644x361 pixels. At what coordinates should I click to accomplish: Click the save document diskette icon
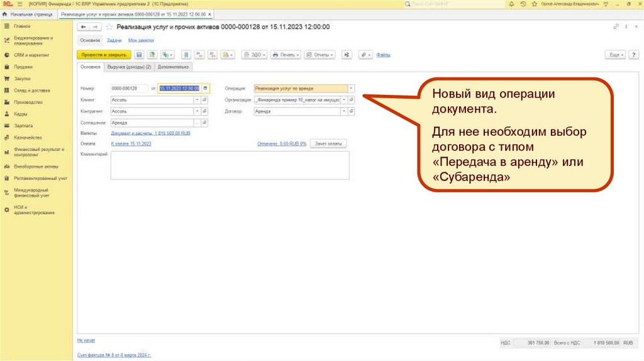coord(139,55)
